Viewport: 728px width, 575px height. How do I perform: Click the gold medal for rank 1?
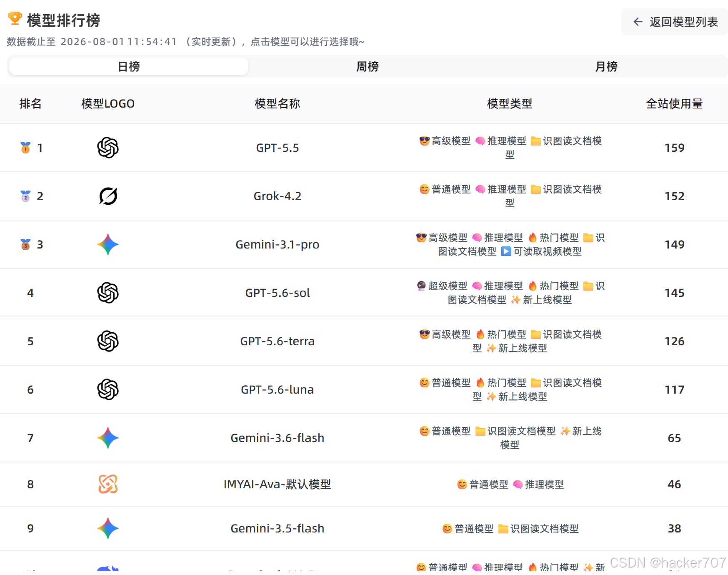[26, 148]
